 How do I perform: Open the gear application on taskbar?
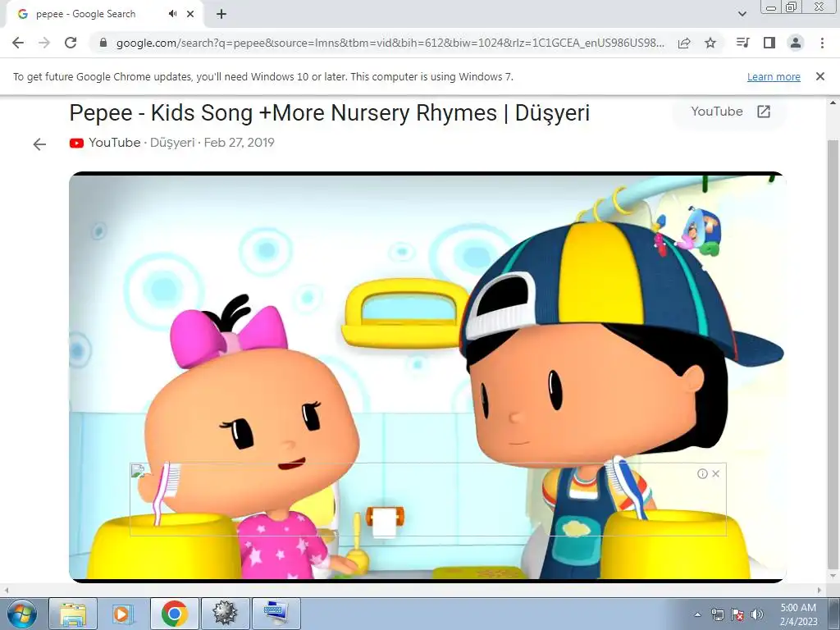point(225,614)
